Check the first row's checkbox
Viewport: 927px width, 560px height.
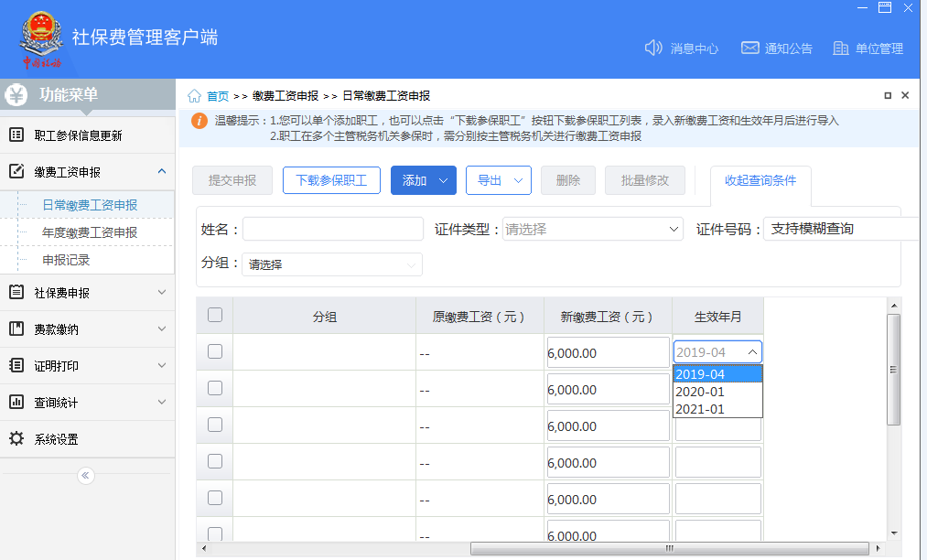tap(215, 351)
